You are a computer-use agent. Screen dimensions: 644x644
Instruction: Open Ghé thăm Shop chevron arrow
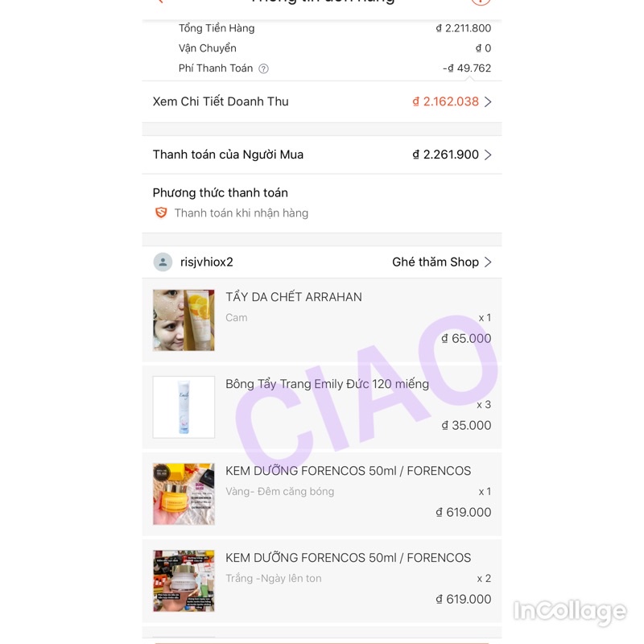[488, 262]
